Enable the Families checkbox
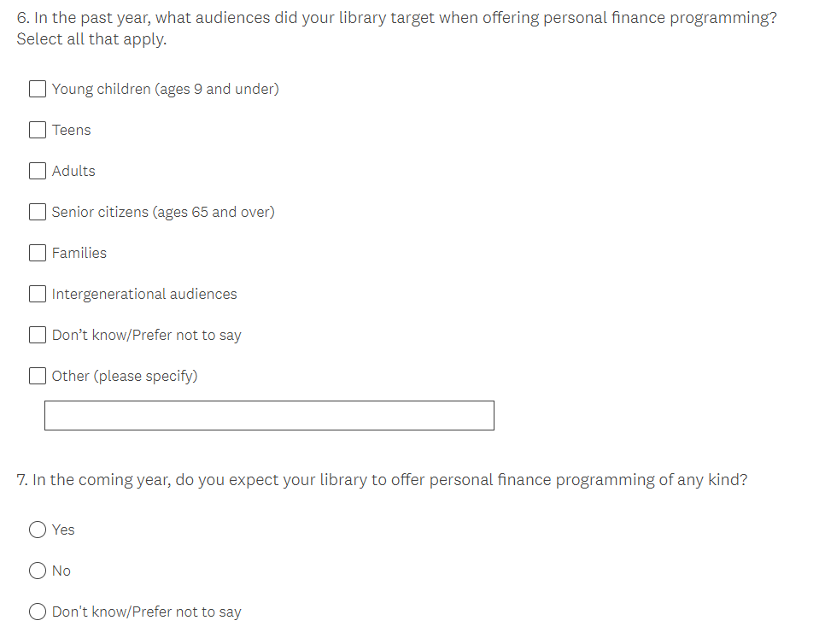 tap(38, 253)
